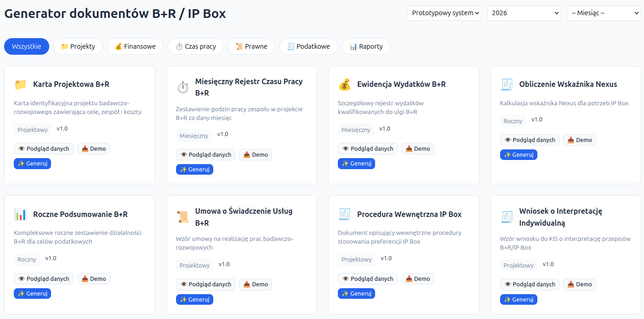Viewport: 644px width, 319px height.
Task: Click the Wszystkie filter pill
Action: [27, 46]
